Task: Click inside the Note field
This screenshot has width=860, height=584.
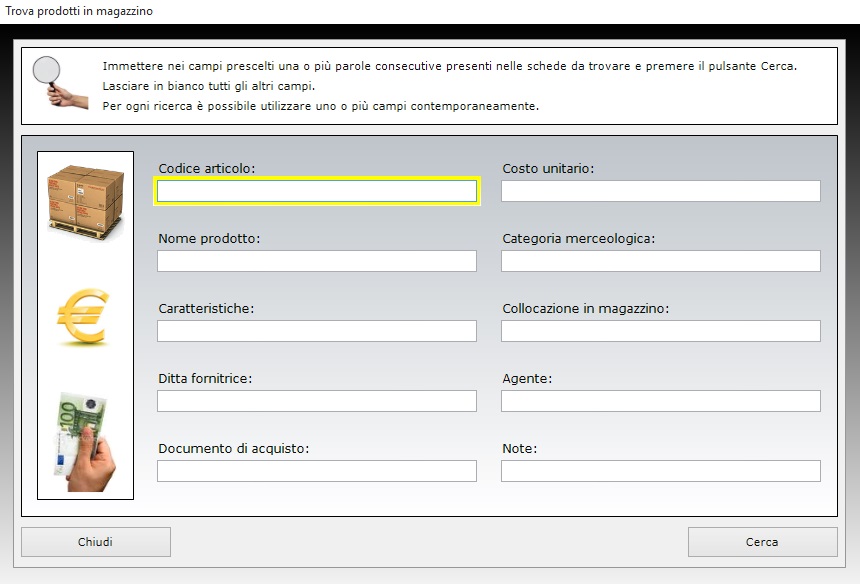Action: pyautogui.click(x=661, y=471)
